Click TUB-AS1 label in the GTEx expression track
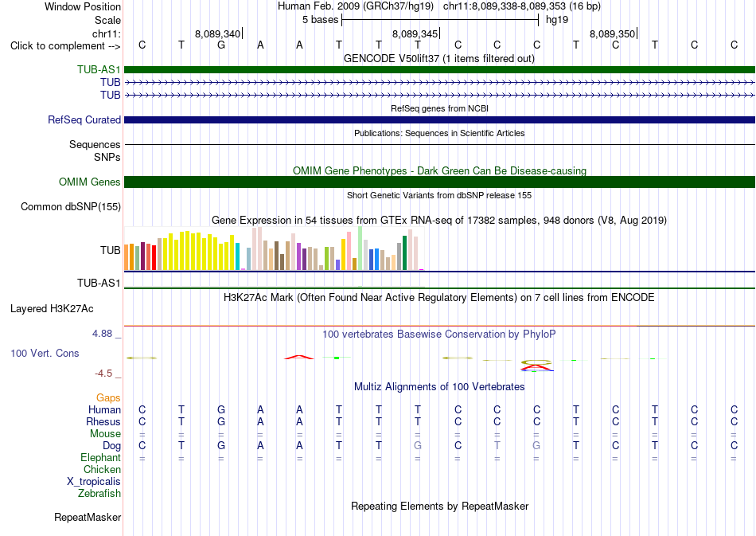 point(99,284)
